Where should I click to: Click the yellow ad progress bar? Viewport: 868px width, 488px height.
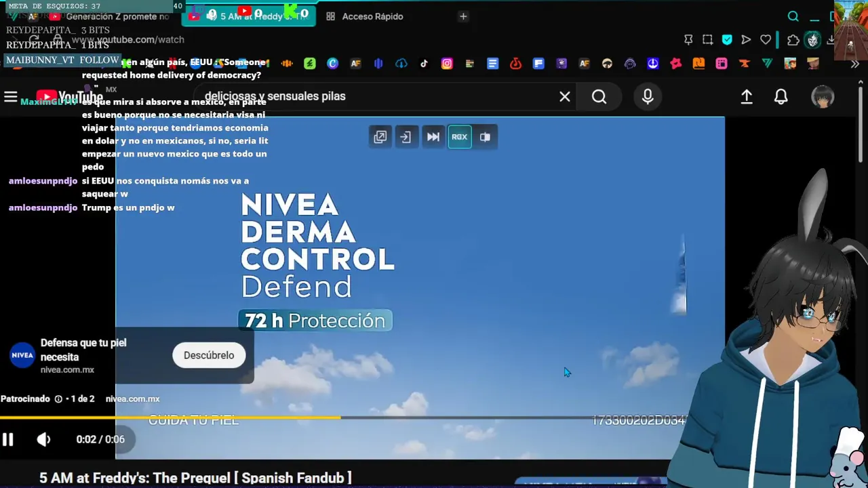pyautogui.click(x=170, y=418)
